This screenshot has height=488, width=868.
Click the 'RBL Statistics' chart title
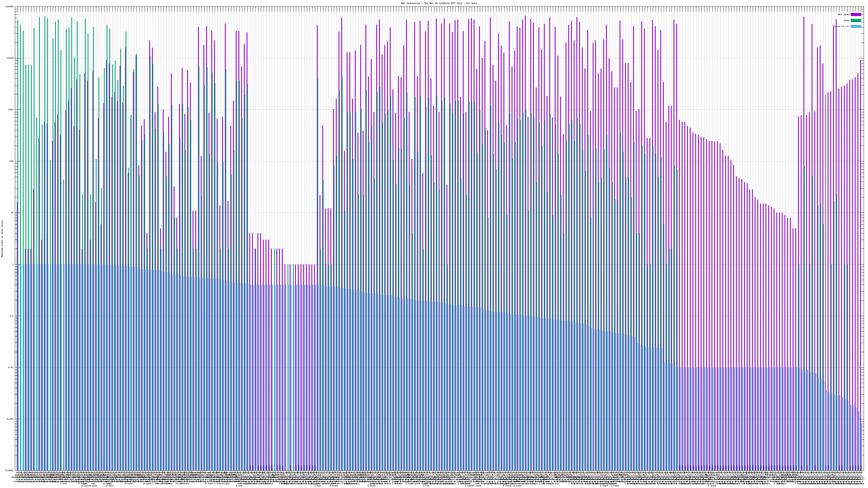pyautogui.click(x=410, y=3)
